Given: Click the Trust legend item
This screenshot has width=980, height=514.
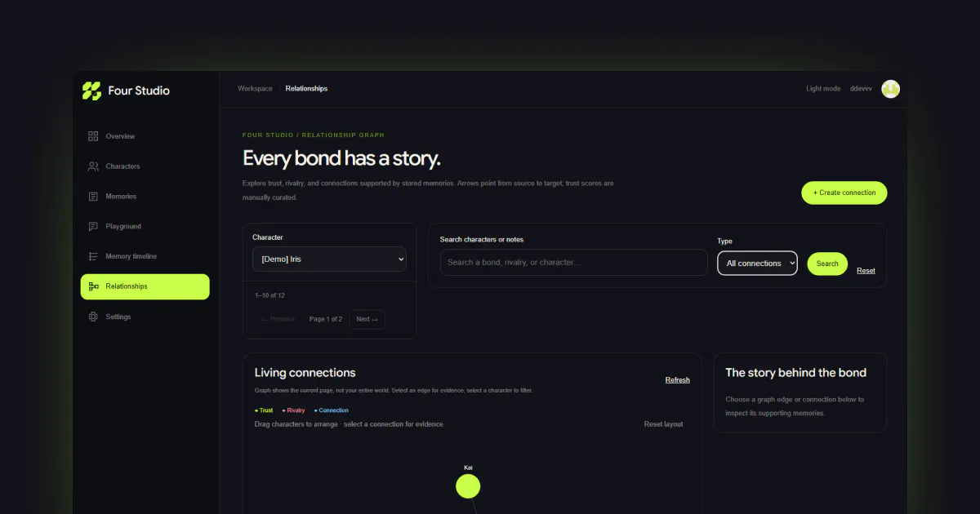Looking at the screenshot, I should [x=264, y=410].
